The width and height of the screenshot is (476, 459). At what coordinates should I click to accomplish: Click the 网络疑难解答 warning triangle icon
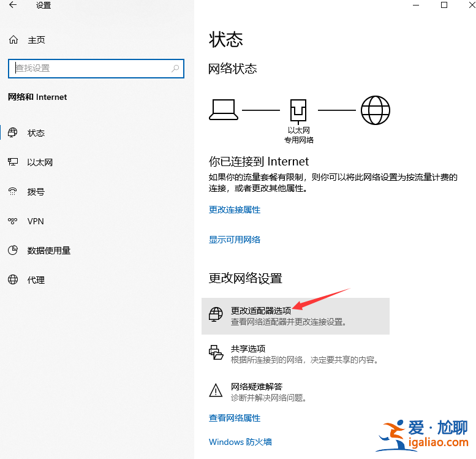216,390
